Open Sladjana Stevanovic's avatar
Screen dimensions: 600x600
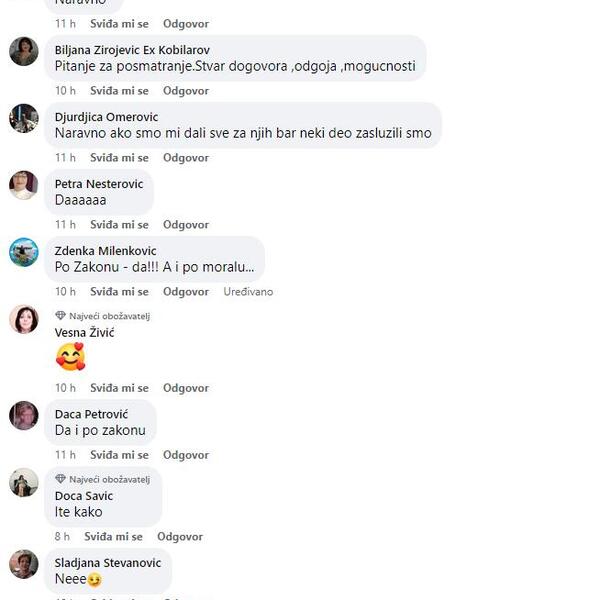(24, 564)
